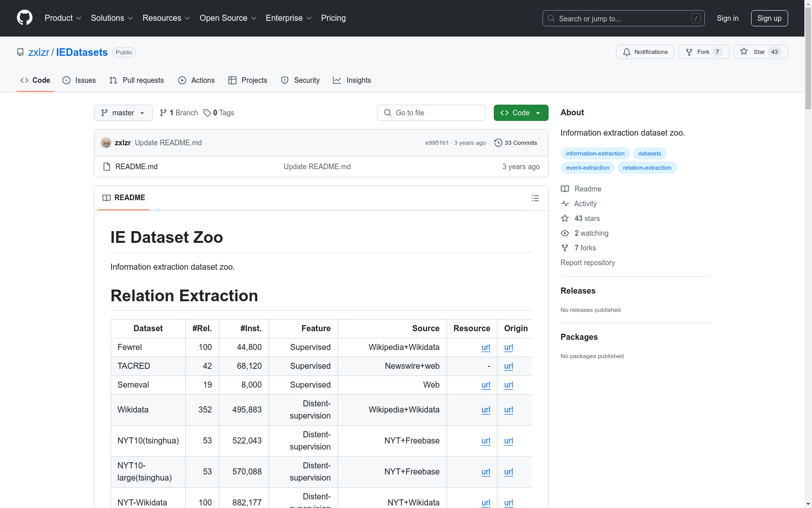Open the green Code dropdown
The image size is (812, 508).
pyautogui.click(x=521, y=113)
